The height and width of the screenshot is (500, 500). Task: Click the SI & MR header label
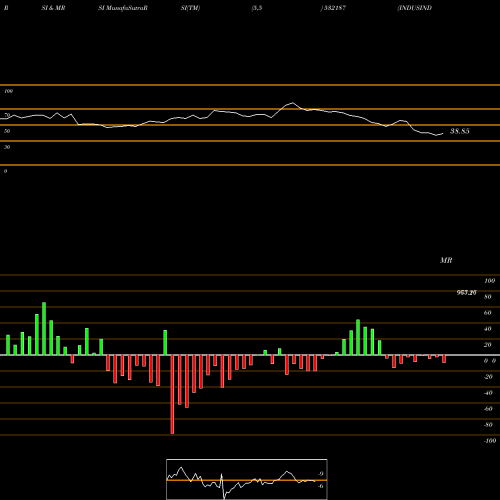click(53, 8)
